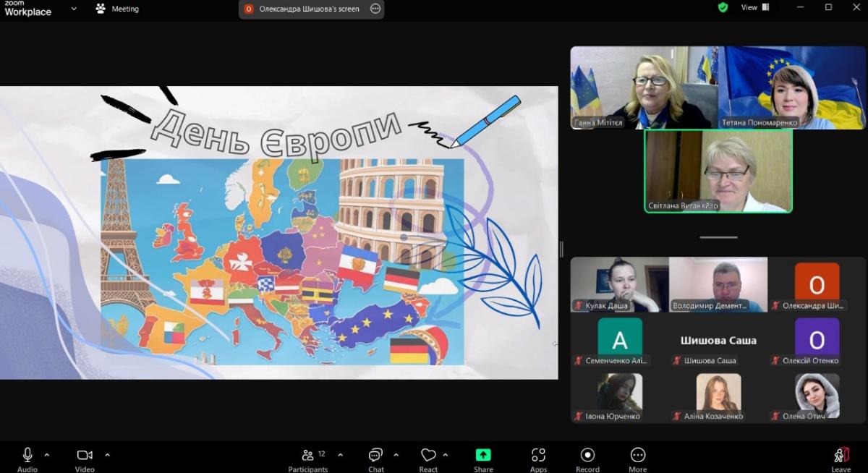This screenshot has width=868, height=473.
Task: Open screen share options ellipsis
Action: point(375,9)
